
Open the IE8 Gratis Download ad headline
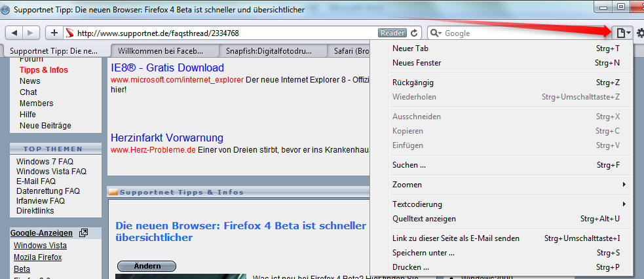[168, 67]
